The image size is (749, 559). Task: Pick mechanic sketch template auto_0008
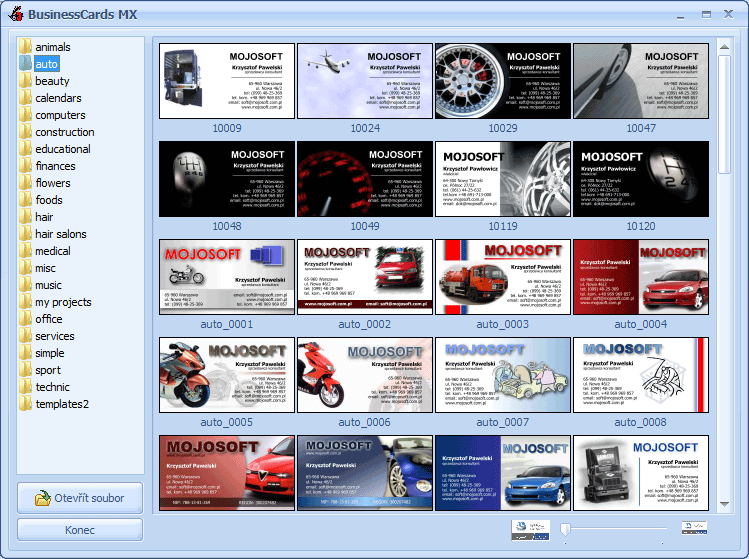pos(641,375)
